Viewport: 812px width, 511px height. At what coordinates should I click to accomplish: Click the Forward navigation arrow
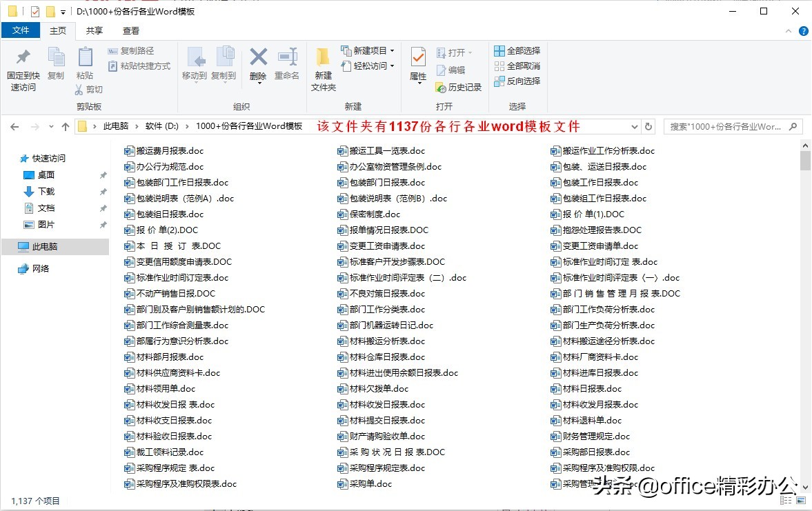pyautogui.click(x=34, y=127)
